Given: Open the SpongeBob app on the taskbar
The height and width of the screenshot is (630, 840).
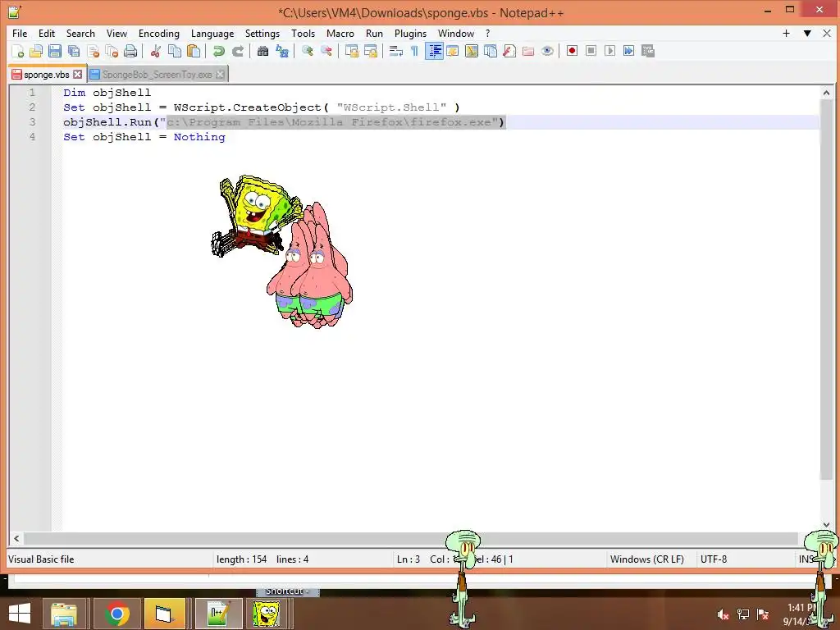Looking at the screenshot, I should click(267, 614).
